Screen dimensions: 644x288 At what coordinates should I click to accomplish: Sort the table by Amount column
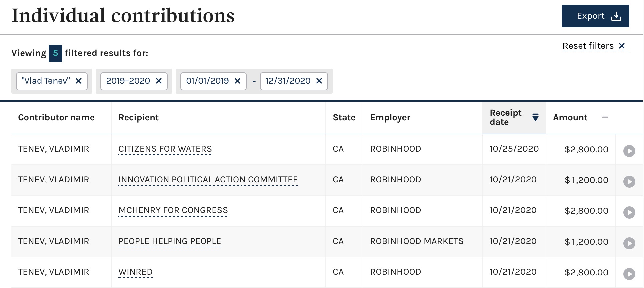point(570,118)
